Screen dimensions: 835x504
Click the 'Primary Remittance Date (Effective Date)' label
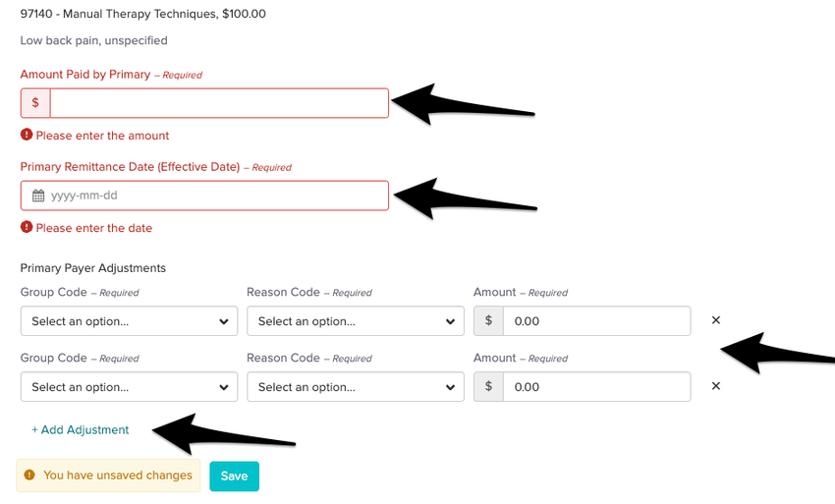tap(130, 167)
